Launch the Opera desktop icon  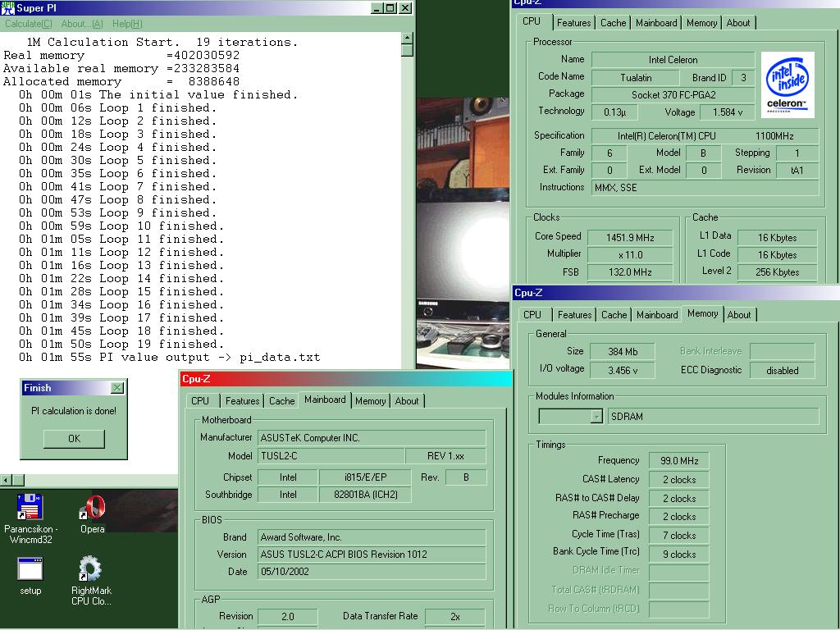92,514
